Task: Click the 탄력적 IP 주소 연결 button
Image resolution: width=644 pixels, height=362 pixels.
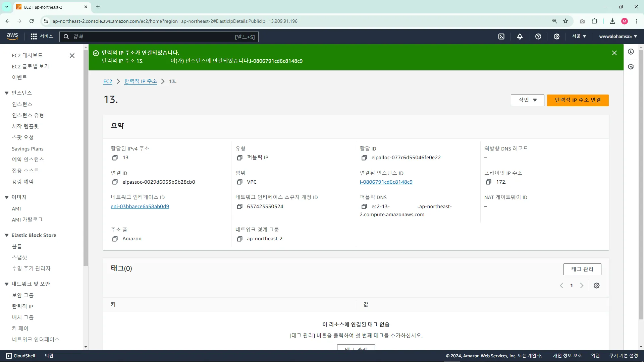Action: tap(578, 100)
